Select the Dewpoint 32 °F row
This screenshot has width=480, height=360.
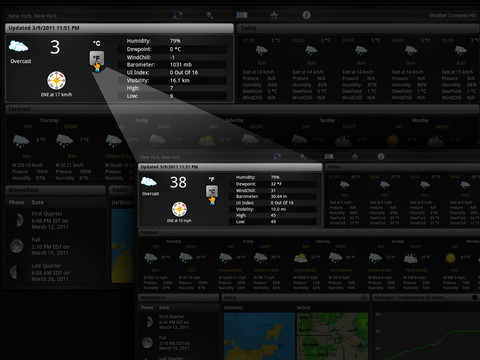pos(273,184)
